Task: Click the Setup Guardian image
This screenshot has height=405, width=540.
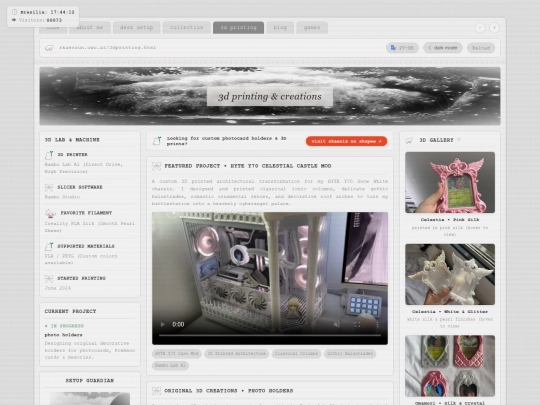Action: point(90,398)
